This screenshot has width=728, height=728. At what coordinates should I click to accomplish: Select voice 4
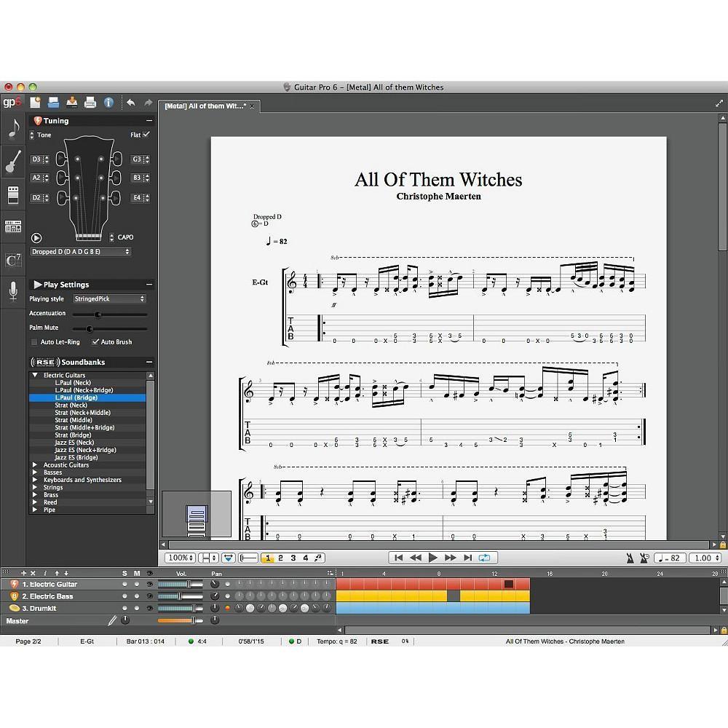(306, 558)
